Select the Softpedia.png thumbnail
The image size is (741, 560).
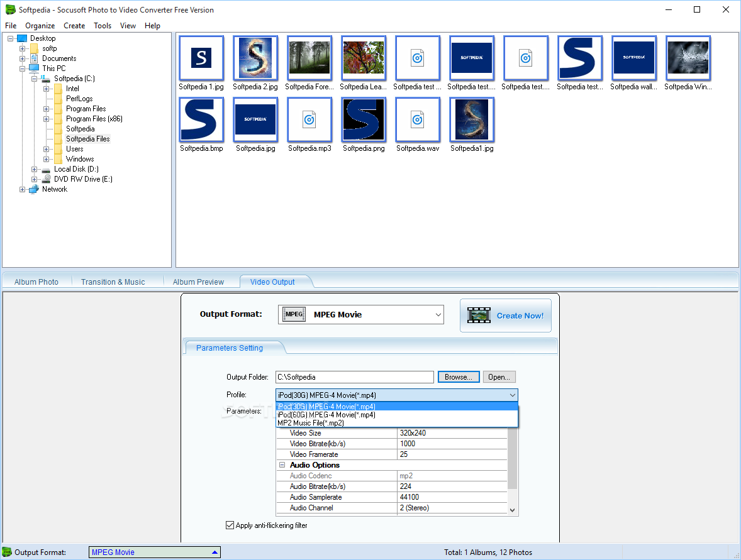point(364,119)
